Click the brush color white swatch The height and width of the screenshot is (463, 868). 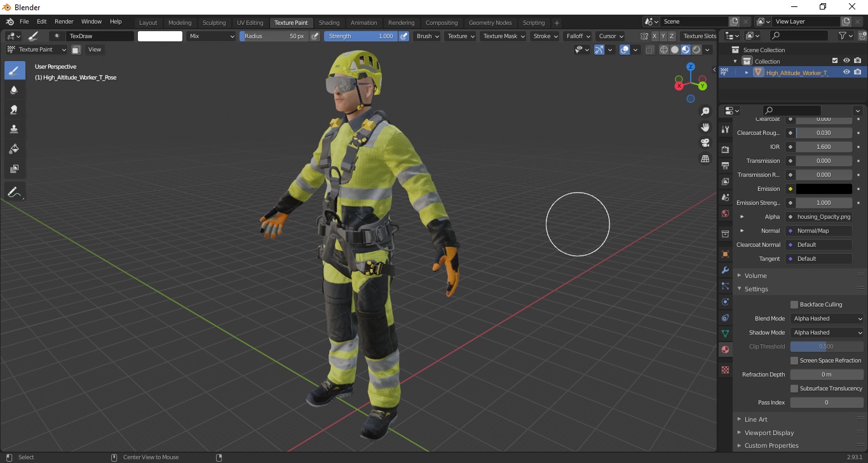point(160,36)
